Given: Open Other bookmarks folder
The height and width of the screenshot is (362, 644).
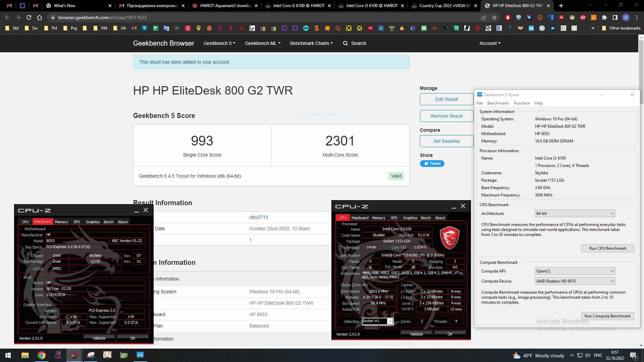Looking at the screenshot, I should (621, 28).
